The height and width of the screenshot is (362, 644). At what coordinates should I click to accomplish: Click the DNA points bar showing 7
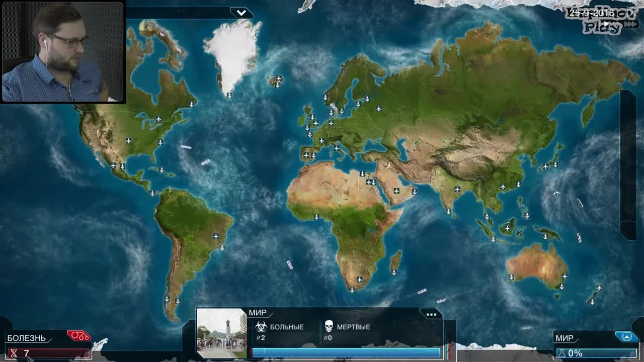tap(49, 353)
